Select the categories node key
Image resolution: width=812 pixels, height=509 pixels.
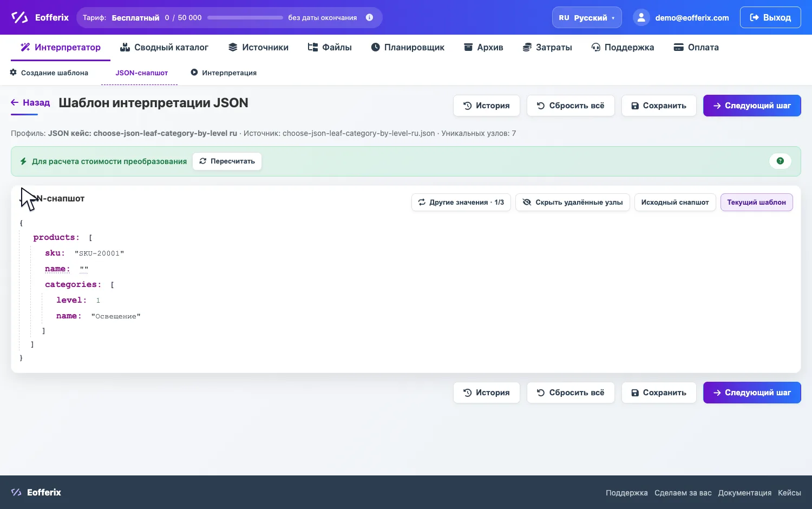coord(73,284)
